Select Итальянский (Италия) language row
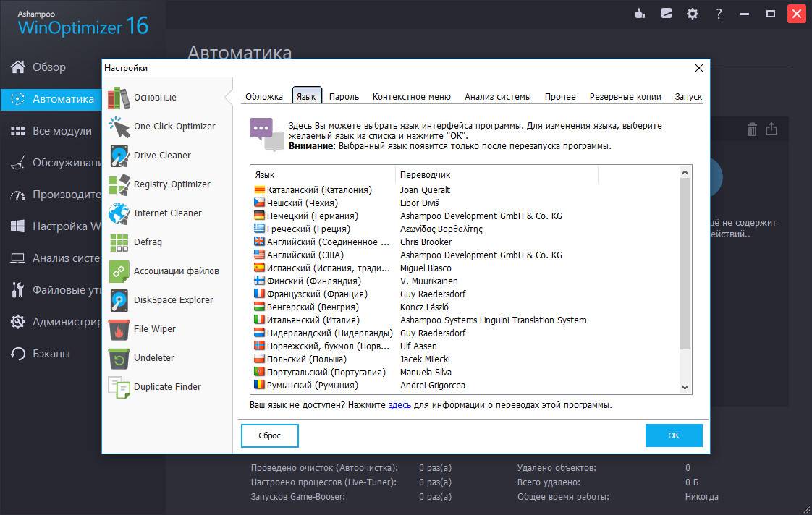This screenshot has width=812, height=515. [465, 320]
